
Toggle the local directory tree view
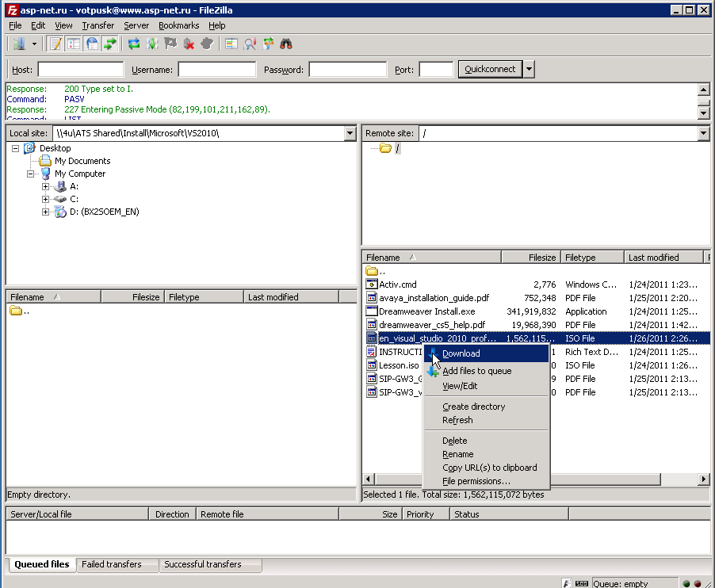click(x=74, y=44)
